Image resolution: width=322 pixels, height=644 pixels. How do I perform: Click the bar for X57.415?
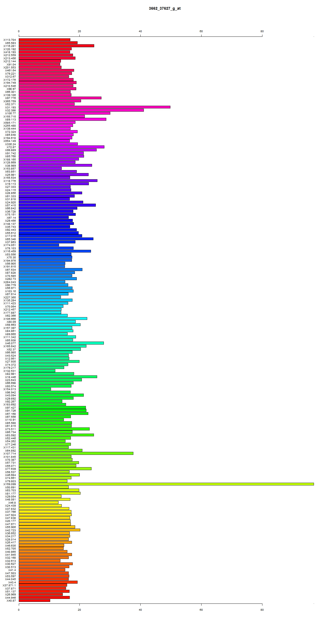point(57,205)
